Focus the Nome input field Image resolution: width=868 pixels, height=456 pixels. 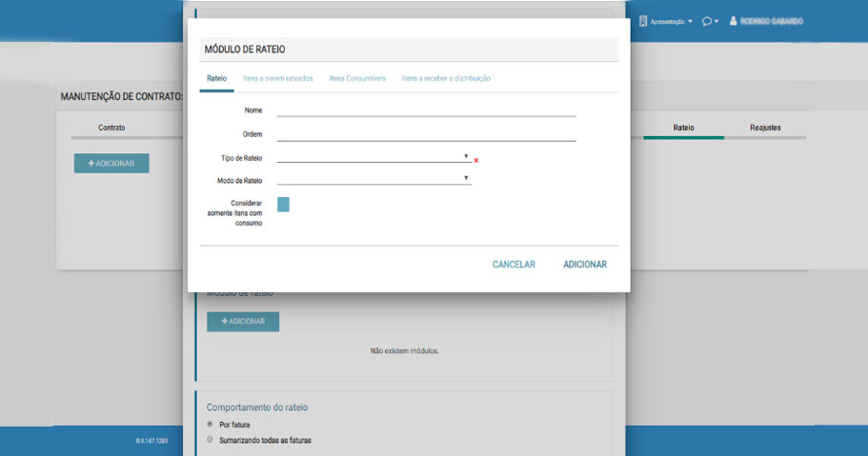point(426,110)
